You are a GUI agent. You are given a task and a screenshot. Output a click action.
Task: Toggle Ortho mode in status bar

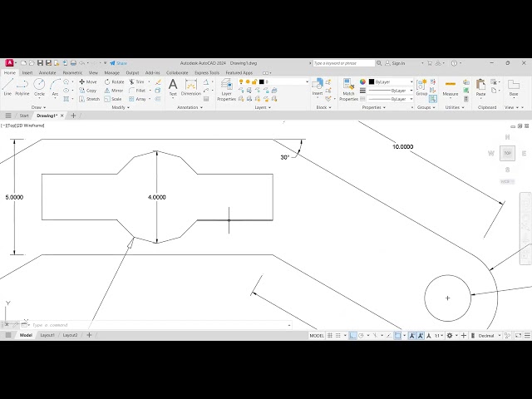pyautogui.click(x=352, y=336)
